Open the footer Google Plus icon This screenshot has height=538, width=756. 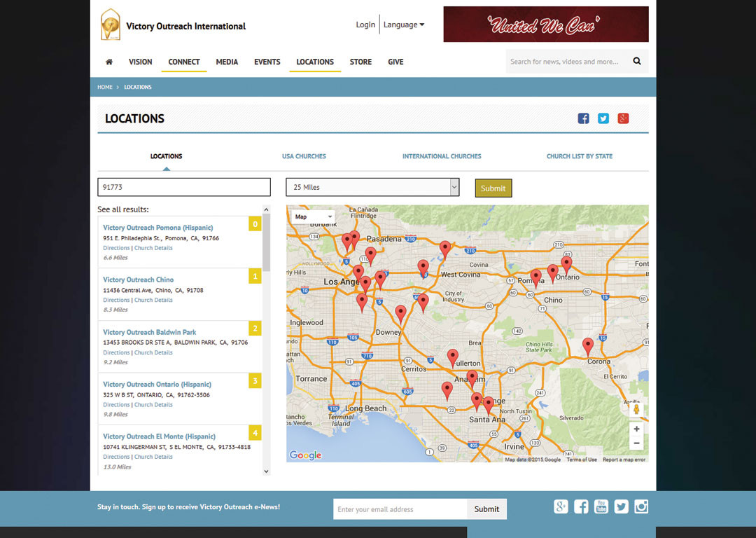(561, 506)
